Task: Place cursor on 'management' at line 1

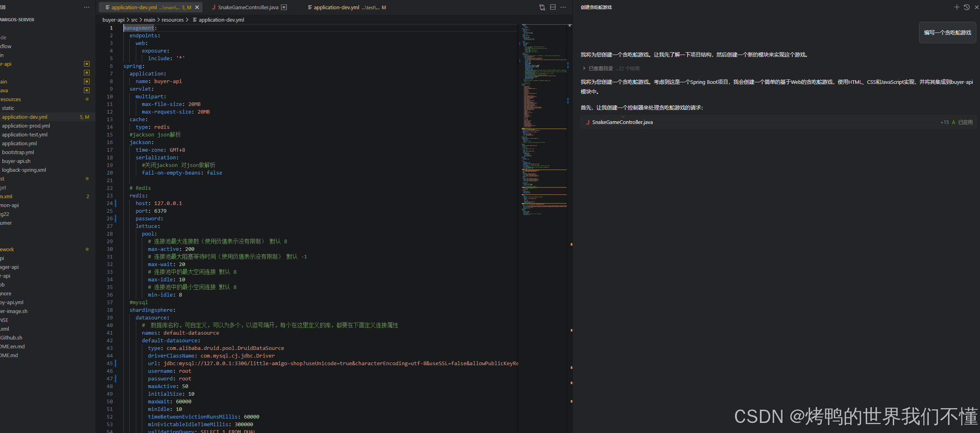Action: tap(139, 28)
